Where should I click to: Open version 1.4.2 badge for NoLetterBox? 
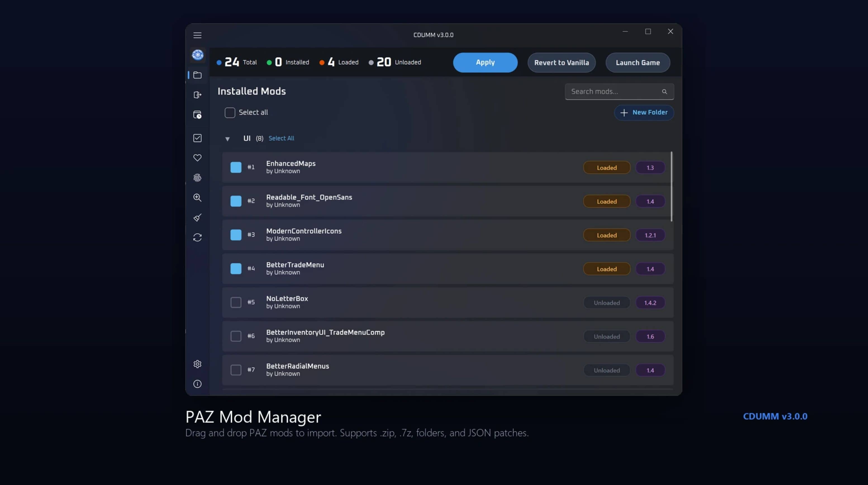pyautogui.click(x=650, y=303)
